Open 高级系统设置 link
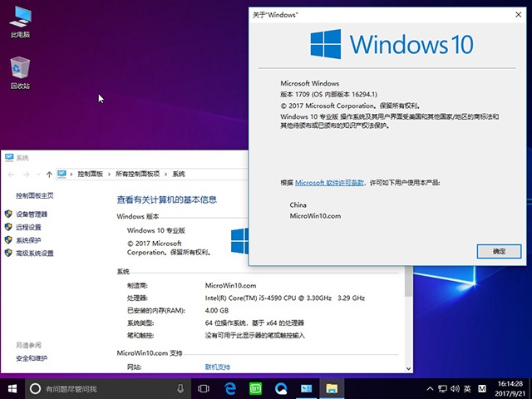 [35, 253]
